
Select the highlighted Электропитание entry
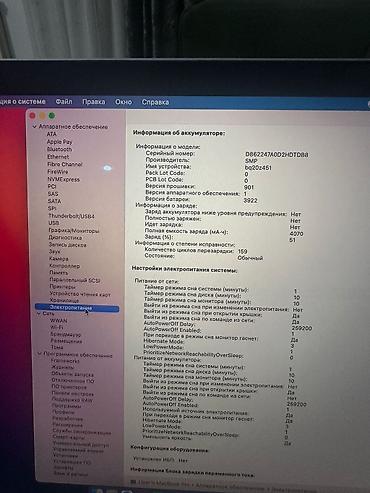point(77,308)
